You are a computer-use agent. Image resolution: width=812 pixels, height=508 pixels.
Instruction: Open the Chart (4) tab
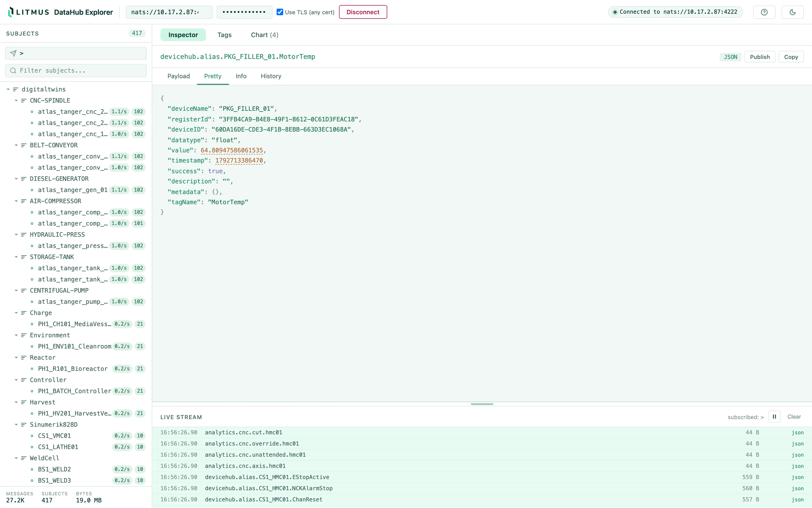click(264, 35)
